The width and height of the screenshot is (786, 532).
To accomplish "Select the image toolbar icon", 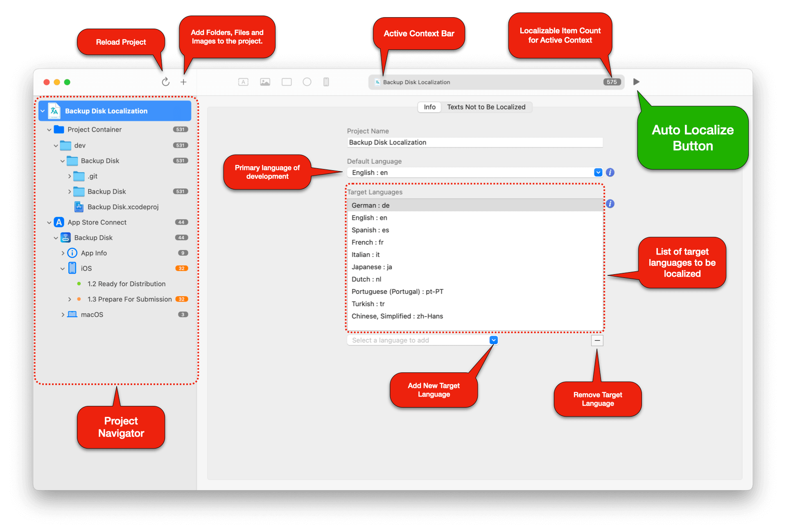I will [x=265, y=82].
